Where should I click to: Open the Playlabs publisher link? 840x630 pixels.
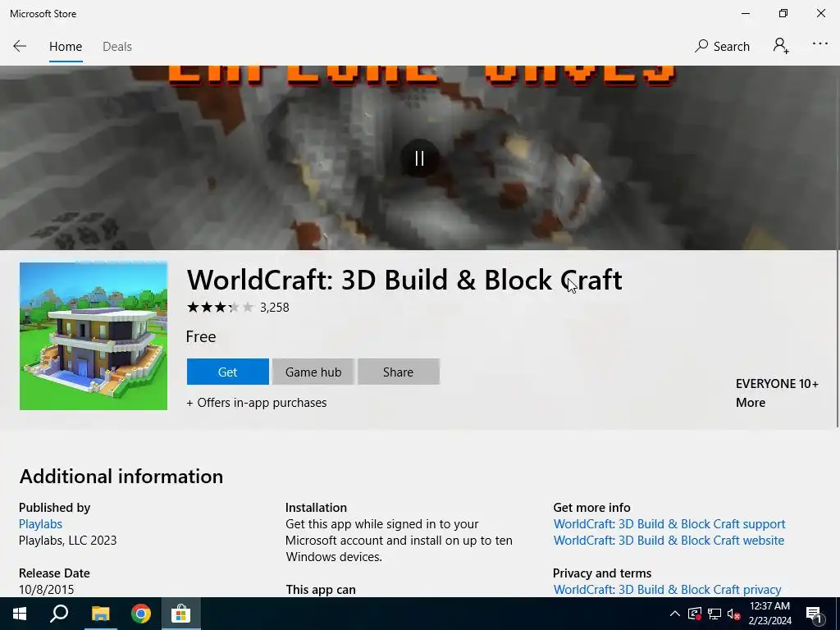[40, 524]
